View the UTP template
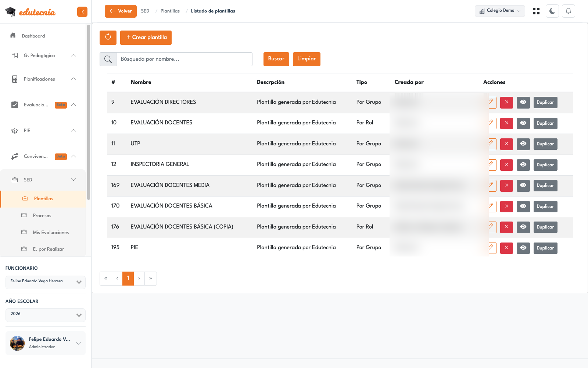Viewport: 588px width, 368px height. [523, 144]
